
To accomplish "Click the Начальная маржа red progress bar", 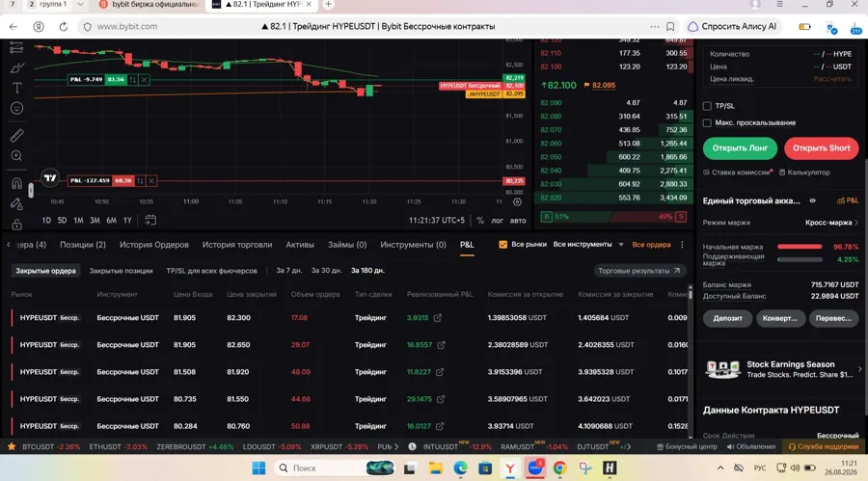I will point(800,247).
